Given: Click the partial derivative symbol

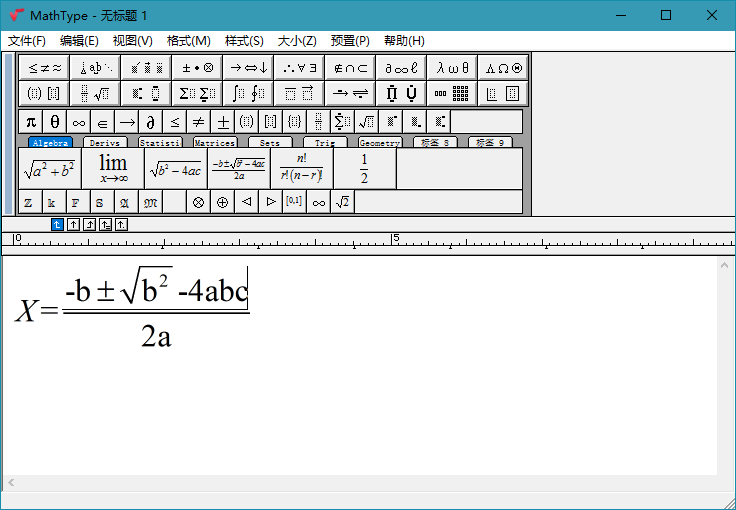Looking at the screenshot, I should pos(151,122).
